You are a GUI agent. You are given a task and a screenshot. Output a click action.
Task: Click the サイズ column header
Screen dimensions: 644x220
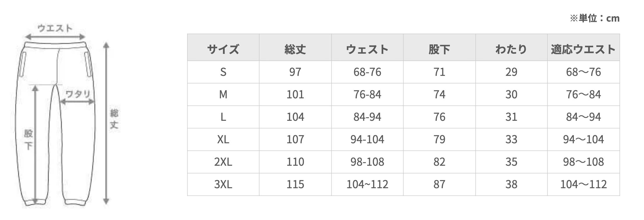[223, 49]
